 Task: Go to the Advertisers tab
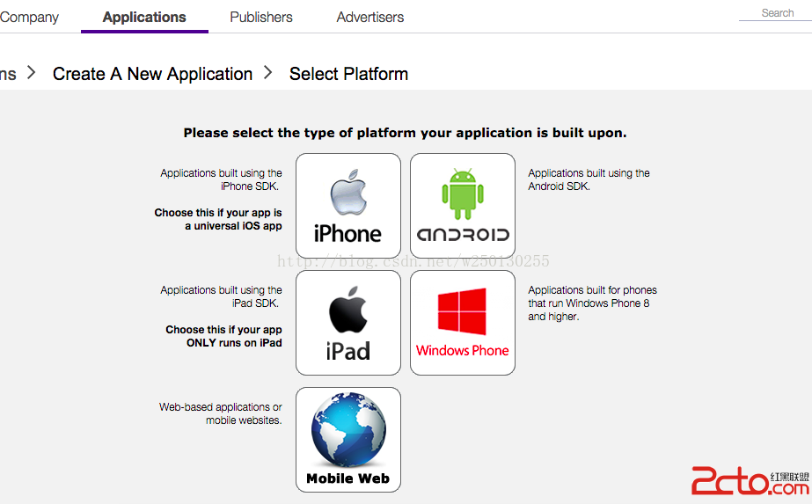tap(370, 17)
